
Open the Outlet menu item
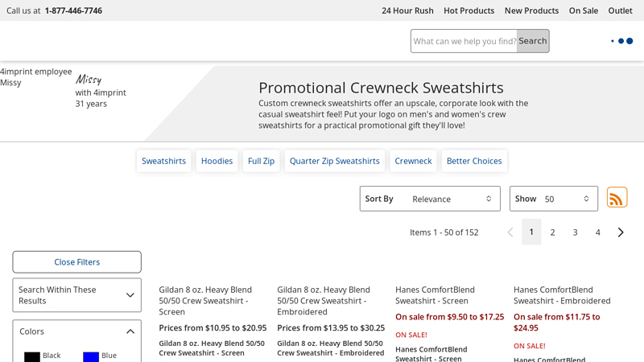[x=620, y=10]
